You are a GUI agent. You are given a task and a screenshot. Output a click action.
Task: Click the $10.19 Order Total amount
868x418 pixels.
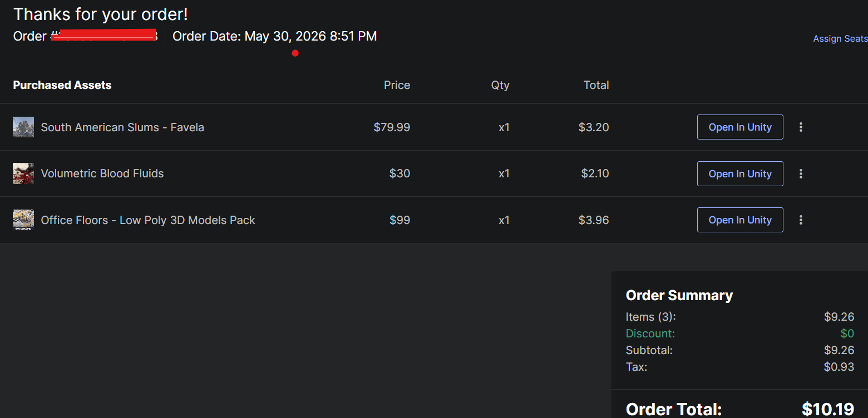[x=828, y=409]
